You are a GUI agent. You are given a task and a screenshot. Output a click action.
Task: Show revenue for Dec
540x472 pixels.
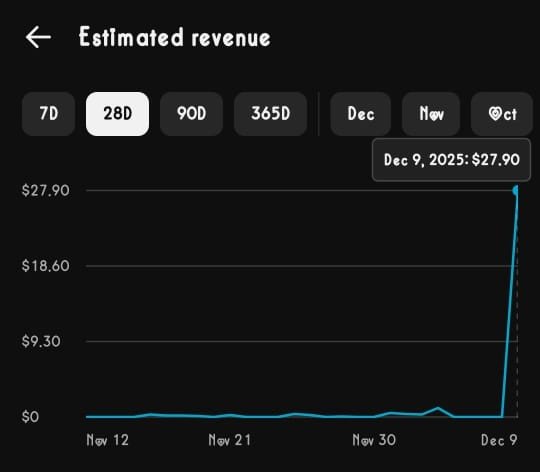tap(361, 114)
